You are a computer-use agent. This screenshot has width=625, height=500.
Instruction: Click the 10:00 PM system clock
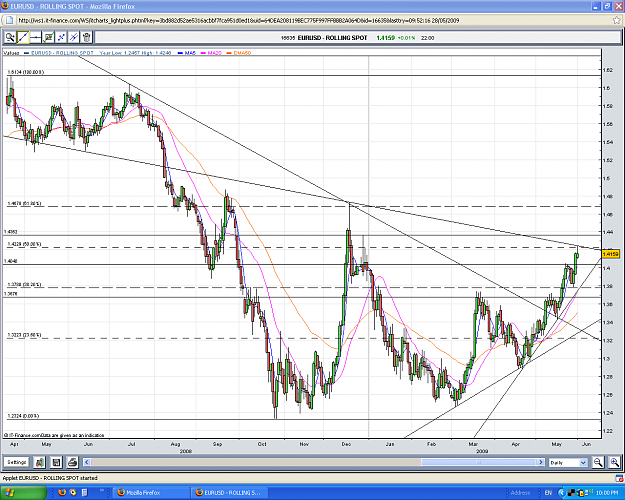tap(607, 493)
